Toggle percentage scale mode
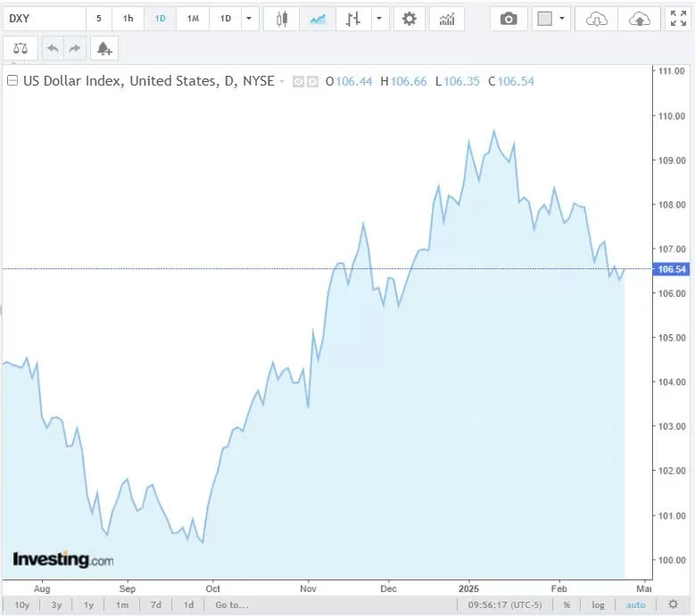 pyautogui.click(x=567, y=605)
